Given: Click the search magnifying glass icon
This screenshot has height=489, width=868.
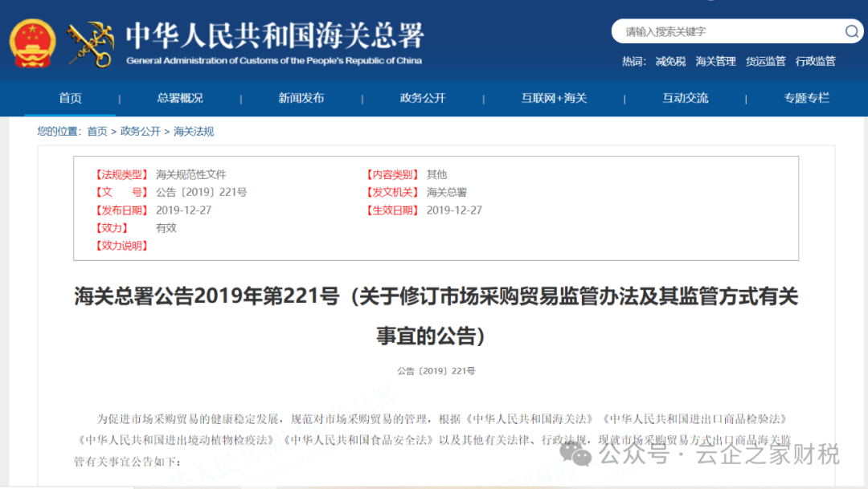Looking at the screenshot, I should point(852,31).
